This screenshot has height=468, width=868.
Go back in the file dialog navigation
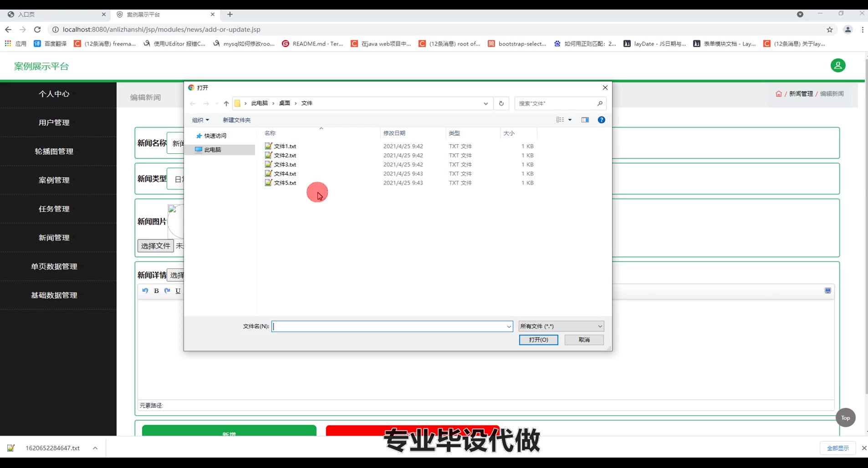pyautogui.click(x=193, y=103)
